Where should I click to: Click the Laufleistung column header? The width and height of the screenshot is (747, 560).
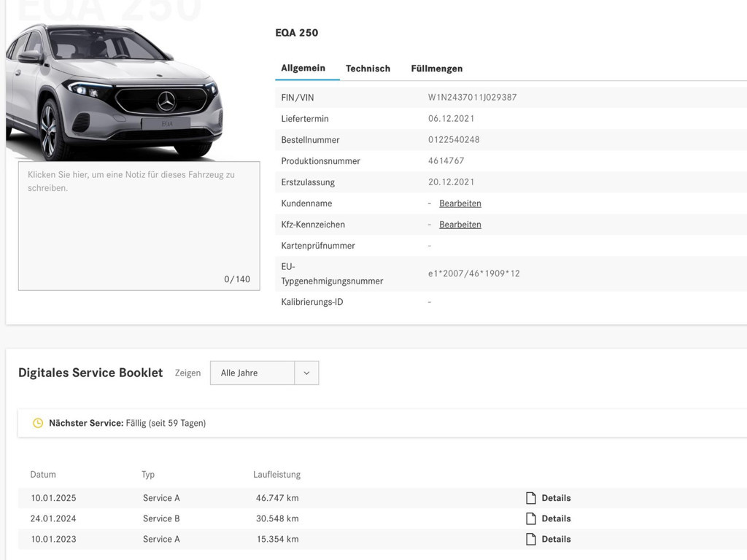277,474
